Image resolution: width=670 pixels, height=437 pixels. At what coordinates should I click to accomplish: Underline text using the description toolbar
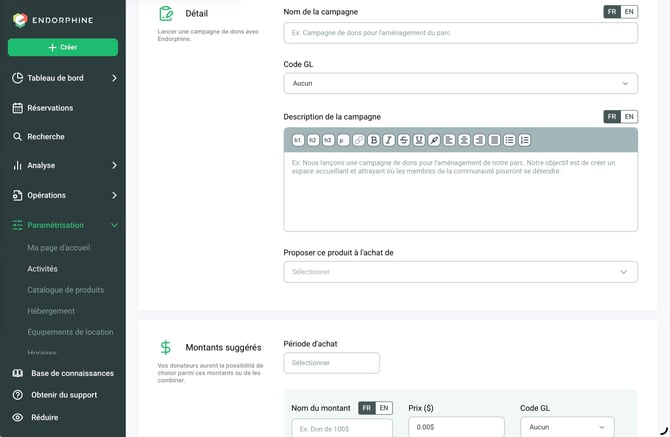tap(419, 140)
